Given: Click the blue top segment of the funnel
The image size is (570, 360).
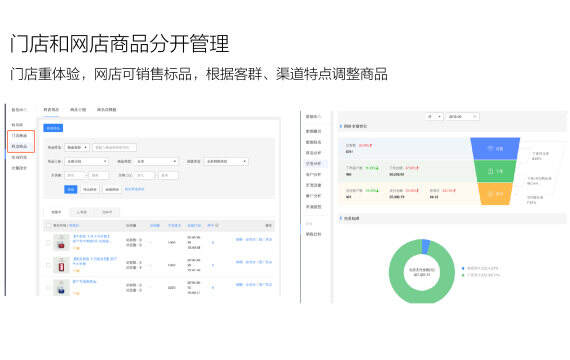Looking at the screenshot, I should click(x=495, y=148).
